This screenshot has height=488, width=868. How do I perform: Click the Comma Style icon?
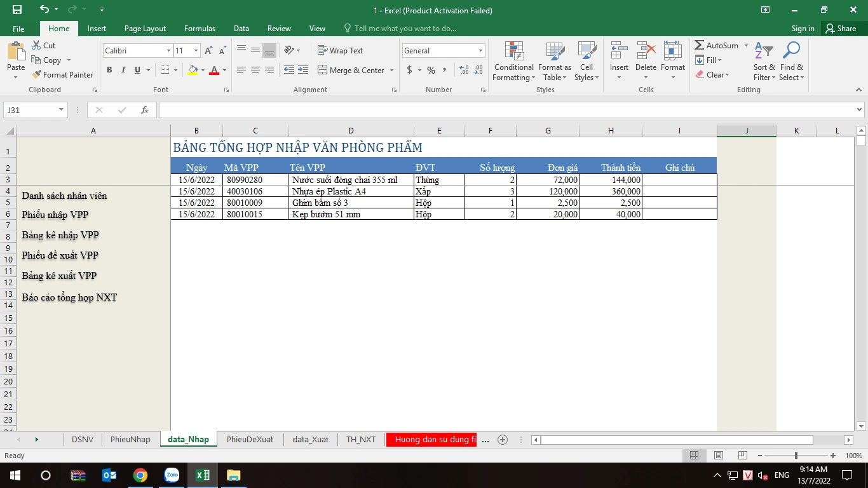point(445,70)
